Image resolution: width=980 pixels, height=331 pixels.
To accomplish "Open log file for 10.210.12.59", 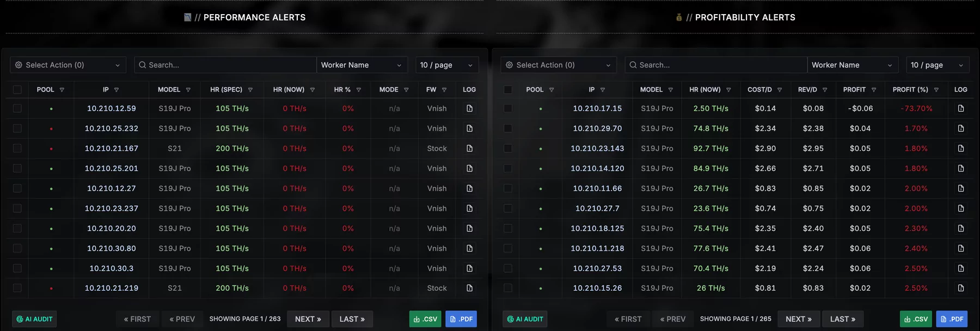I will 469,108.
